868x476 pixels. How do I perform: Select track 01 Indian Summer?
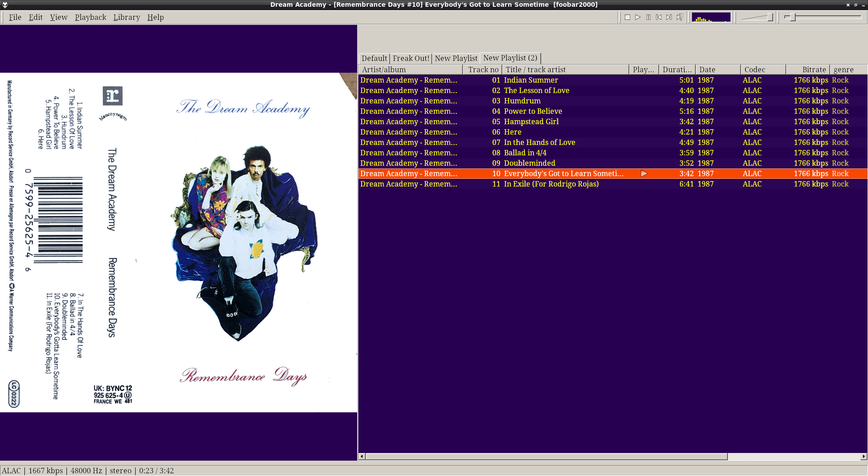(613, 80)
